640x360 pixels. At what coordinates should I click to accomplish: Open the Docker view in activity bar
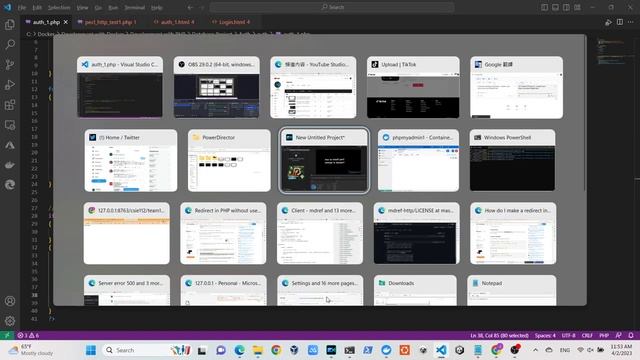10,165
